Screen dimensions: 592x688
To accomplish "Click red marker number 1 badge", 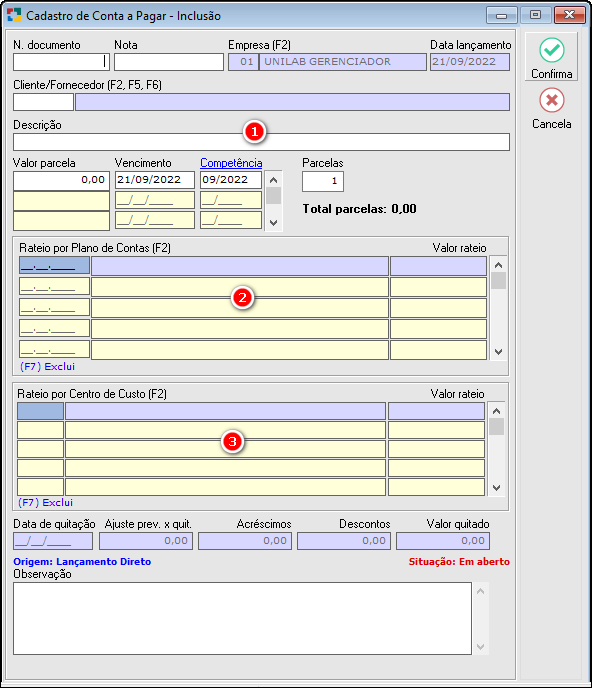I will tap(255, 131).
